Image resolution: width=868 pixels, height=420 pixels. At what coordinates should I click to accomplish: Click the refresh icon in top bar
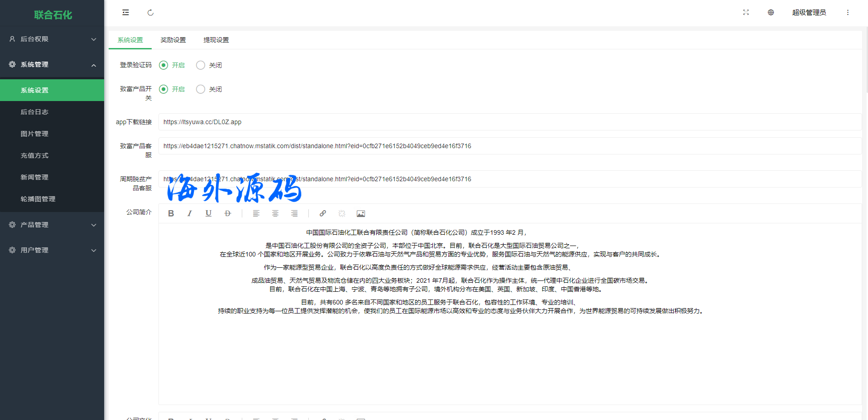click(150, 13)
